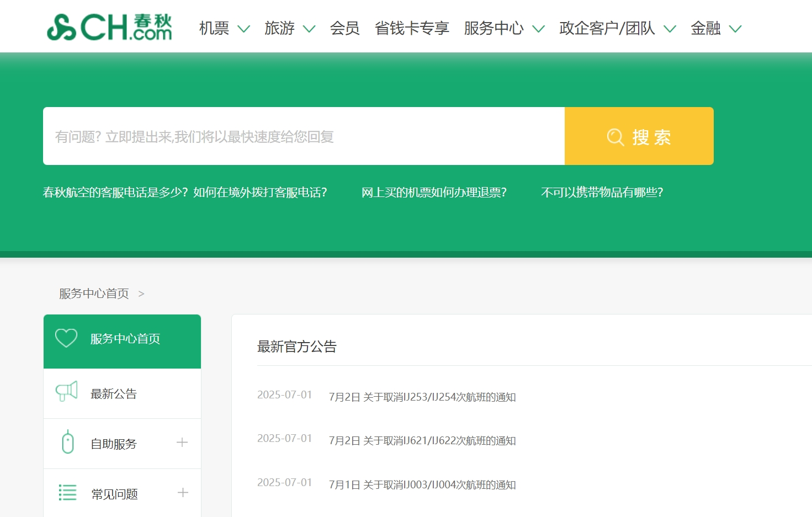Click the 2025-07-01 date beside IJ621/IJ622 notice
The width and height of the screenshot is (812, 517).
[x=285, y=438]
